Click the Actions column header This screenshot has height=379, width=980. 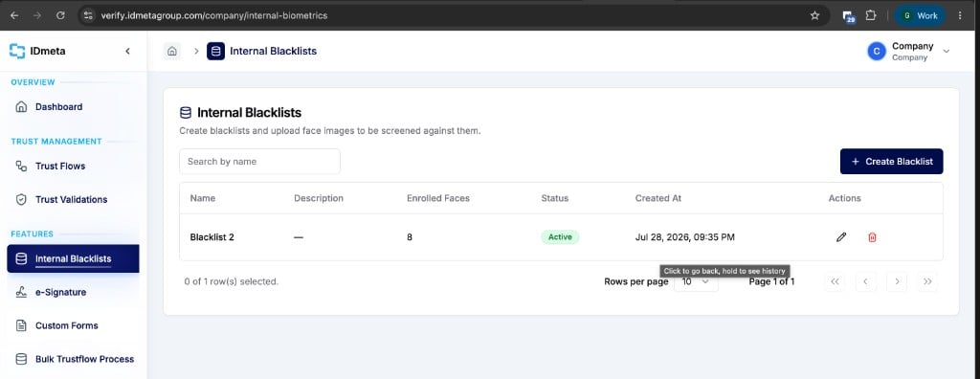point(844,198)
